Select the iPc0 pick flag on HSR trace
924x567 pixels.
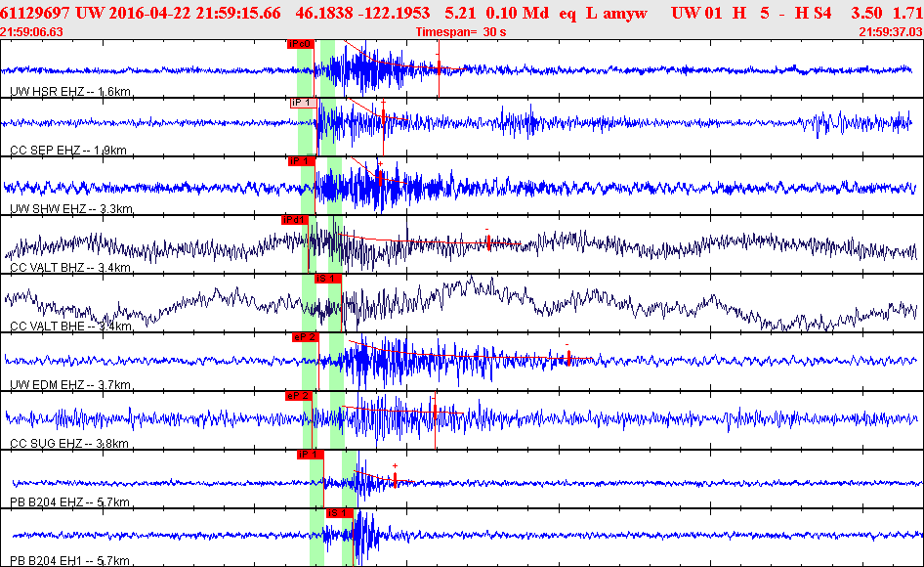tap(301, 44)
